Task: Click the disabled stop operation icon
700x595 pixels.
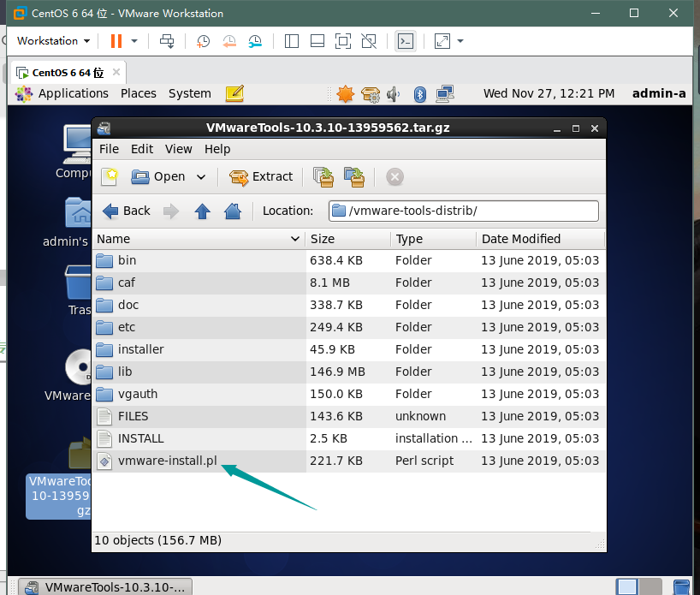Action: tap(394, 177)
